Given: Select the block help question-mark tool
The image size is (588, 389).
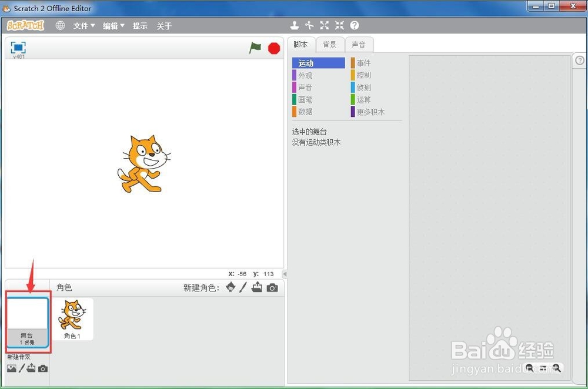Looking at the screenshot, I should [355, 25].
